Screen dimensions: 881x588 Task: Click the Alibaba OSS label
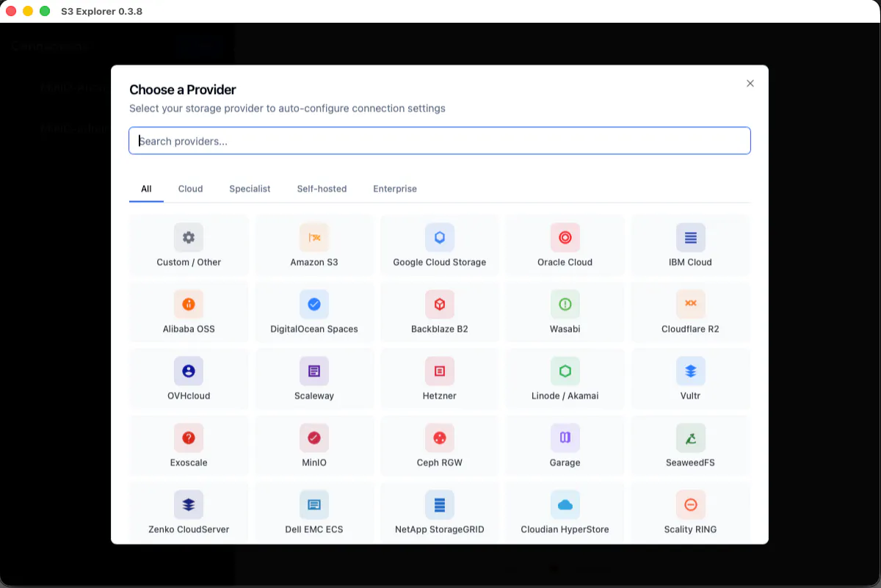189,329
